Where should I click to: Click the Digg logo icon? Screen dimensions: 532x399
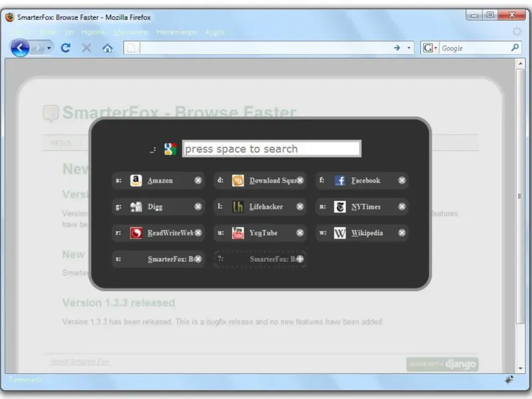(x=136, y=207)
